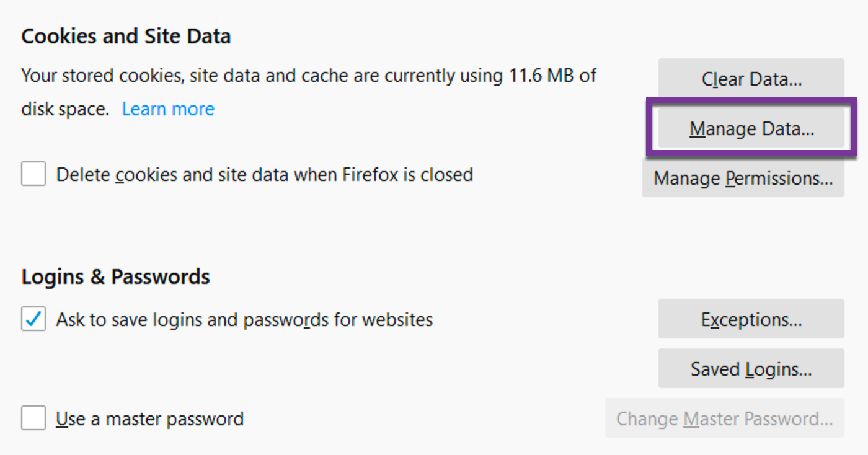Uncheck Ask to save logins and passwords
868x455 pixels.
coord(33,320)
